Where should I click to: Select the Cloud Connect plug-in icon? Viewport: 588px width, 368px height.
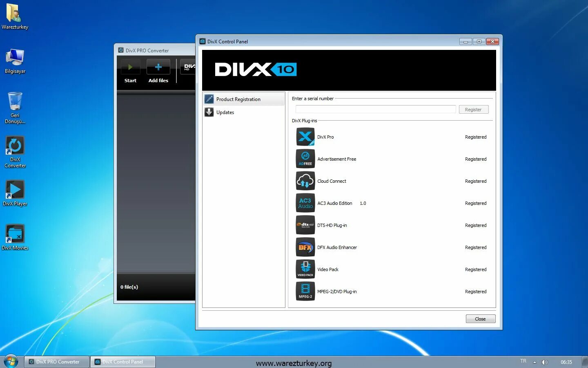point(305,181)
